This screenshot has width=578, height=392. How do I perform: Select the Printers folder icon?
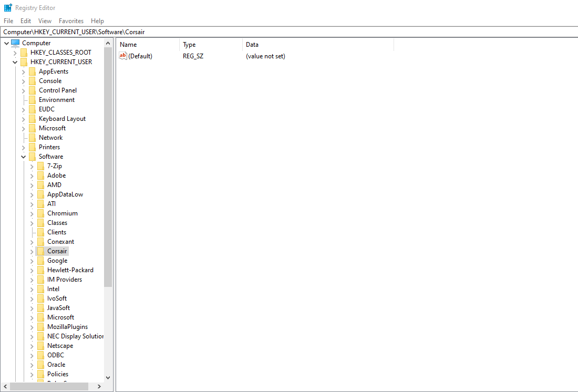[33, 147]
